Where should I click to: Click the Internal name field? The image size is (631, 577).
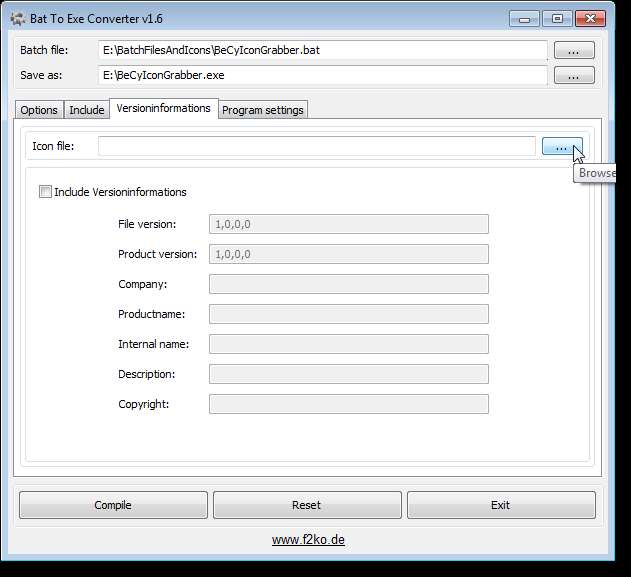pos(348,344)
